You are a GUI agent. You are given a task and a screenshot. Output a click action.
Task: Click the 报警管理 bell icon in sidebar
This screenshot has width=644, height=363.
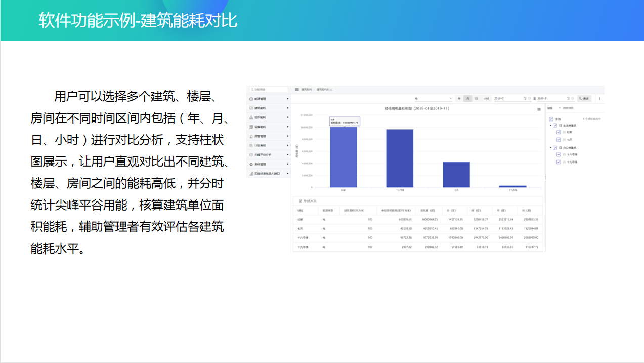[x=251, y=136]
